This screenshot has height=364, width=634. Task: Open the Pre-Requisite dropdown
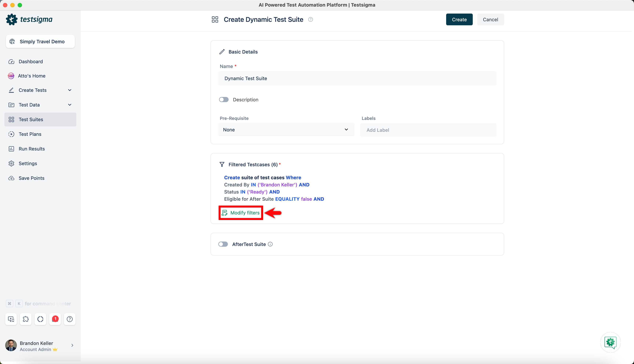click(x=286, y=130)
